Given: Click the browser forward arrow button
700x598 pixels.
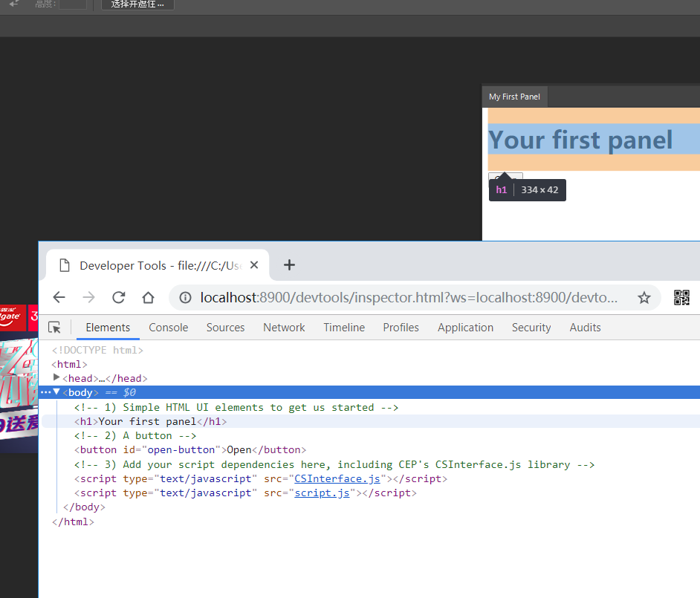Looking at the screenshot, I should [x=89, y=297].
